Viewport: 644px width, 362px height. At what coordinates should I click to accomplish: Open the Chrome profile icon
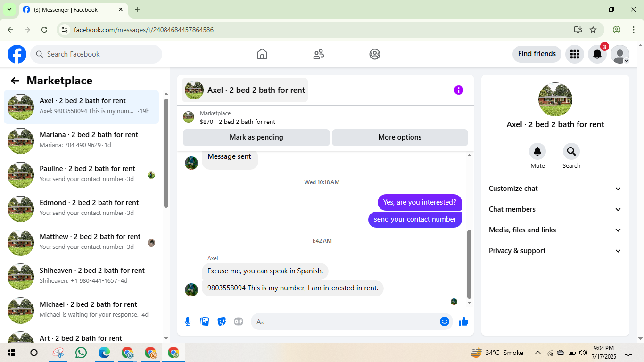(617, 30)
